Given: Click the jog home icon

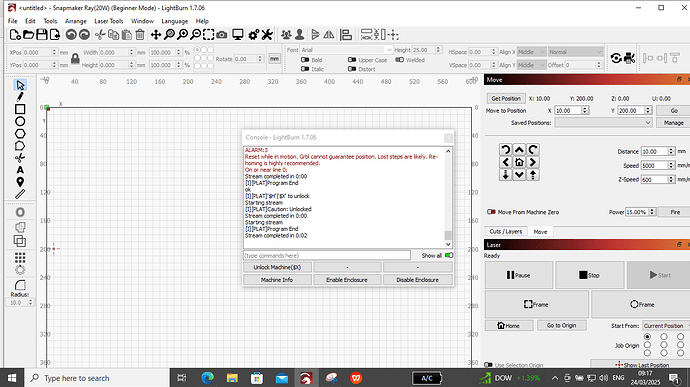Looking at the screenshot, I should pos(519,162).
